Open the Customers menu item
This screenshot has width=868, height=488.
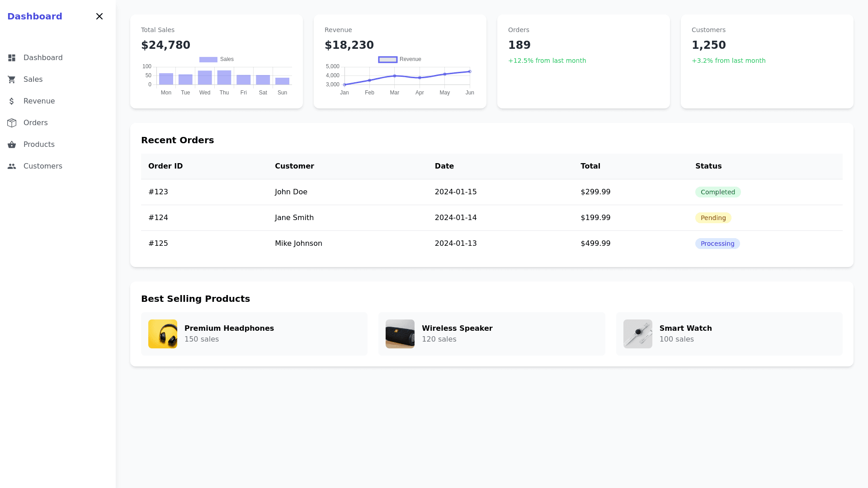[x=43, y=166]
